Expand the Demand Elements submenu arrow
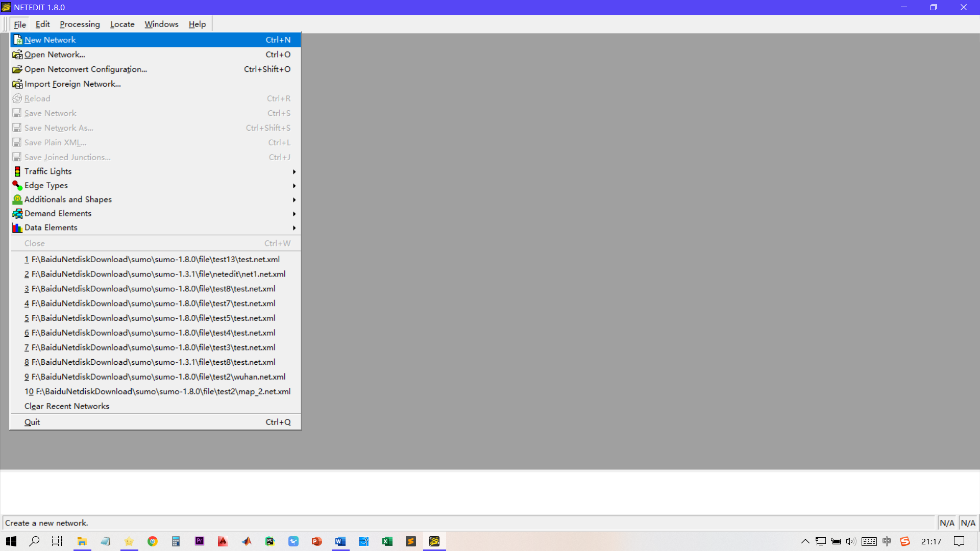The width and height of the screenshot is (980, 551). tap(294, 214)
